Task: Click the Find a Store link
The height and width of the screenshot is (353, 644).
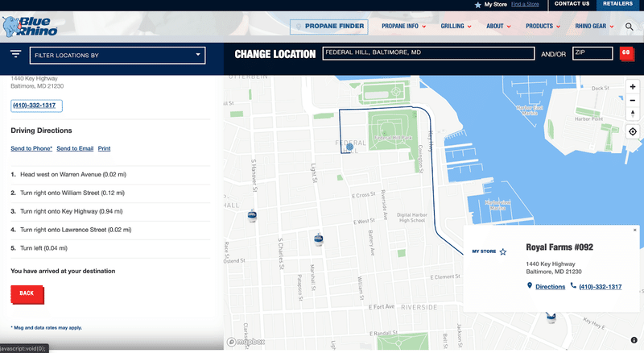Action: coord(525,4)
